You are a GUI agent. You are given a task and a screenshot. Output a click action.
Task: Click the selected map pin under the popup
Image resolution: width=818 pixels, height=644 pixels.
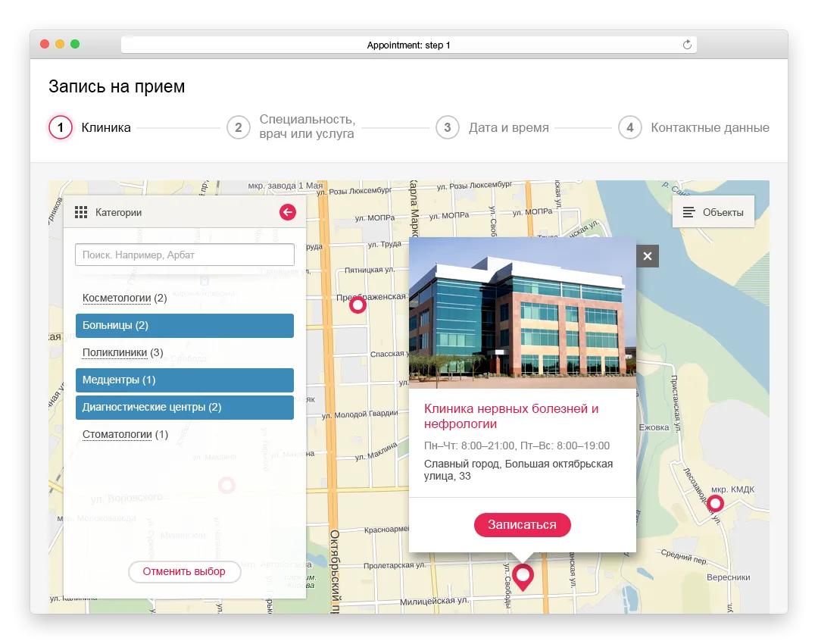point(523,577)
